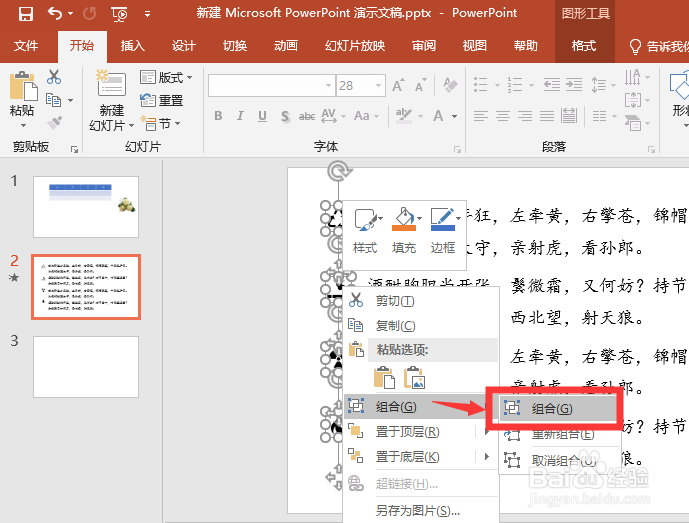The height and width of the screenshot is (523, 689).
Task: Click the 新建幻灯片 icon
Action: (111, 84)
